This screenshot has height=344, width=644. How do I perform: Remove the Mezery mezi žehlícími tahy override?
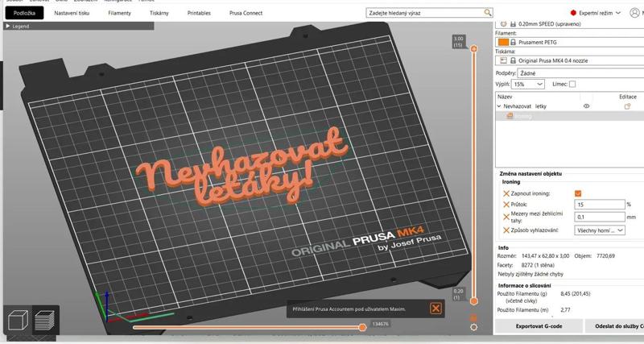506,217
